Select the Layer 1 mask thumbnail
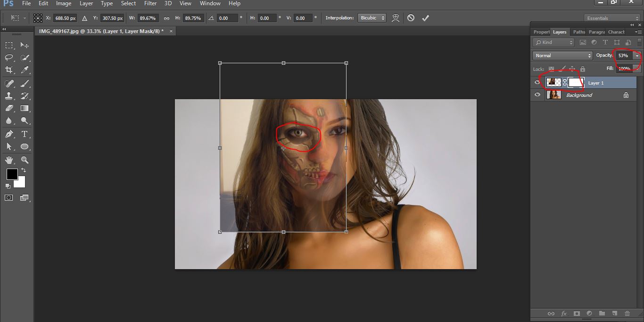The width and height of the screenshot is (644, 322). tap(576, 83)
